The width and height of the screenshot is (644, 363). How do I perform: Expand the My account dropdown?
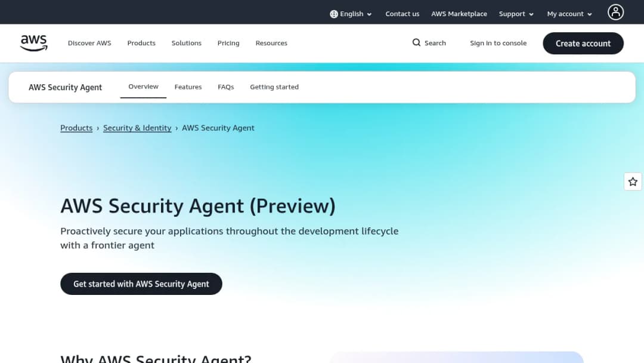[x=569, y=14]
